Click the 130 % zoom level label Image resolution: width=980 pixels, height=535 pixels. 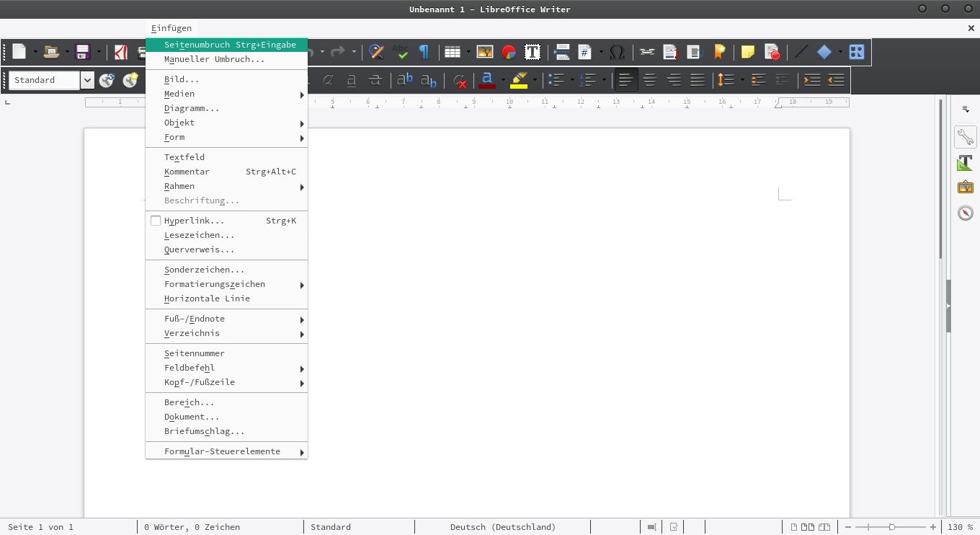click(955, 527)
